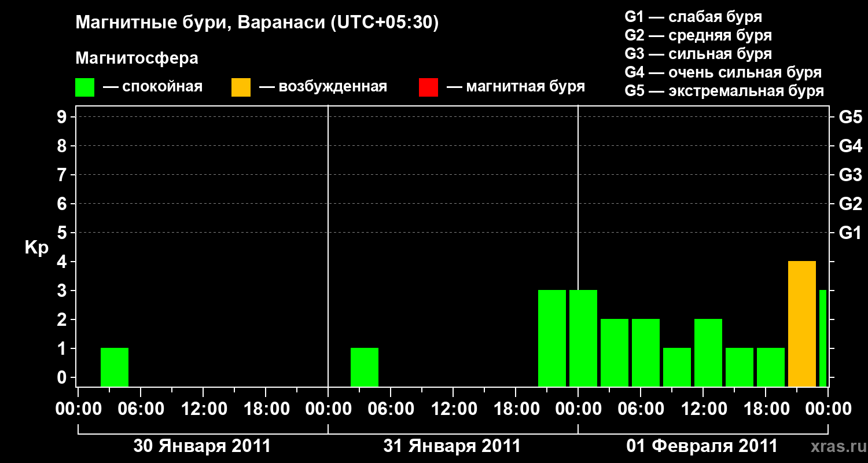Click the red 'магнитная буря' legend swatch
868x463 pixels.
[x=428, y=87]
